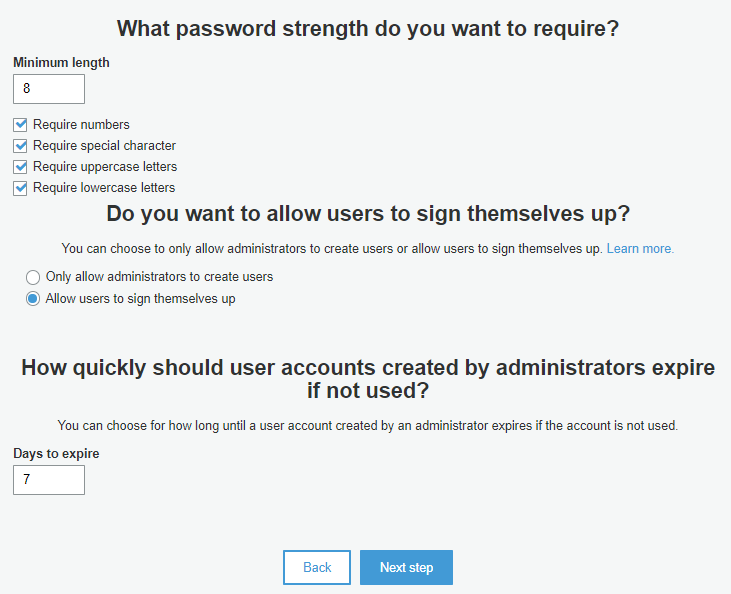Click the Days to expire label

coord(56,454)
